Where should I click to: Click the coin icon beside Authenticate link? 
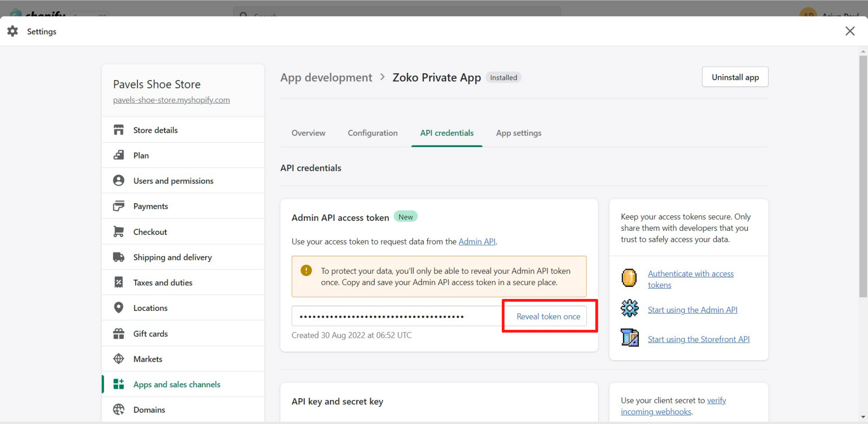coord(629,278)
